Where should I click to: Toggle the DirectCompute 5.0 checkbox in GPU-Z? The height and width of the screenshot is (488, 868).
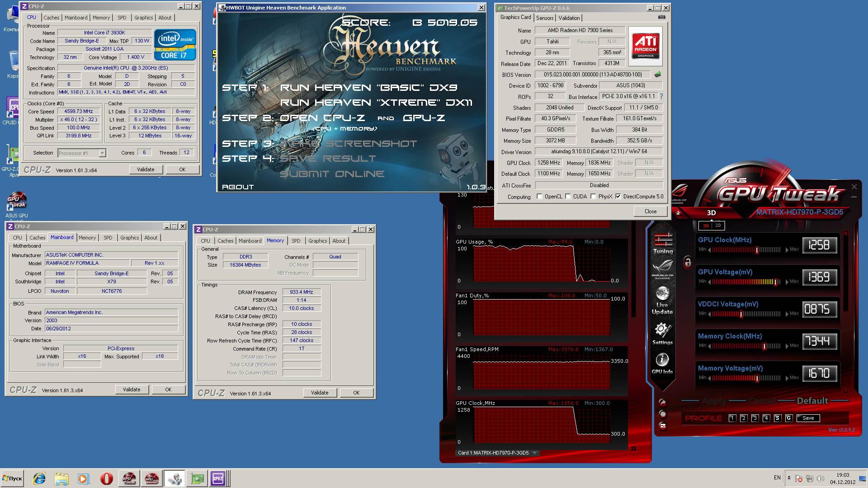[x=618, y=197]
